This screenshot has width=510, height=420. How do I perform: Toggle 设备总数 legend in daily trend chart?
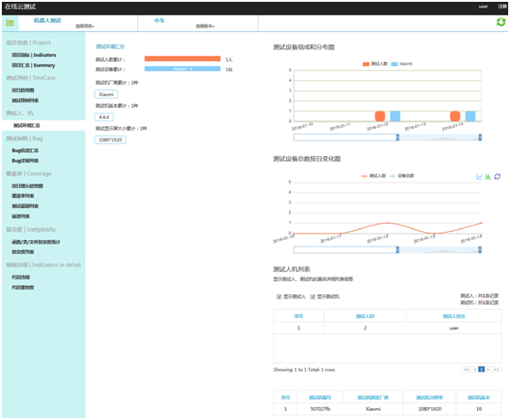point(402,175)
